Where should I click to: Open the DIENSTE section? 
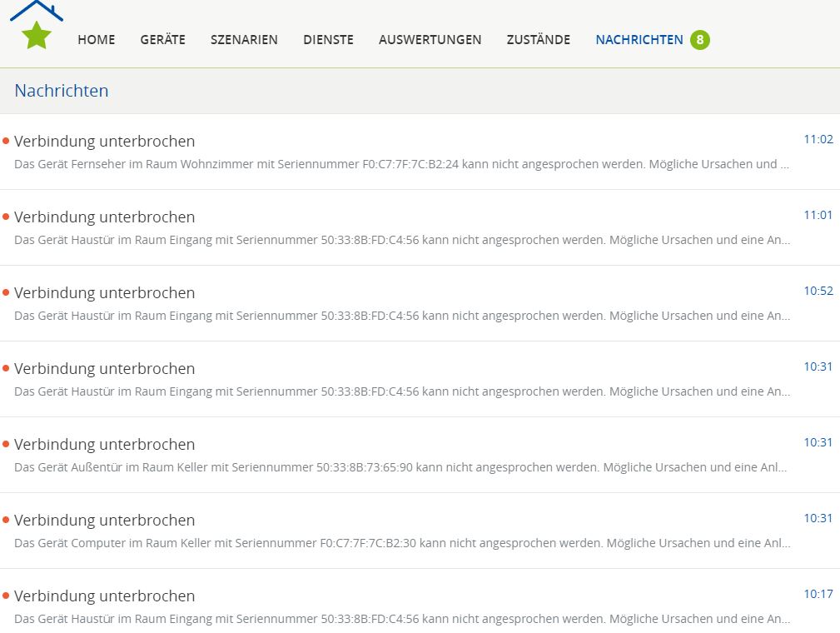[328, 40]
